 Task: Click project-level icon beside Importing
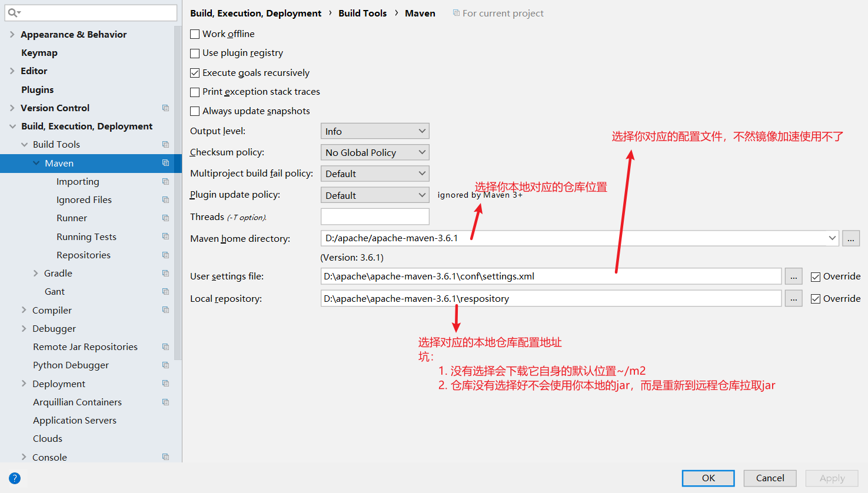coord(165,182)
